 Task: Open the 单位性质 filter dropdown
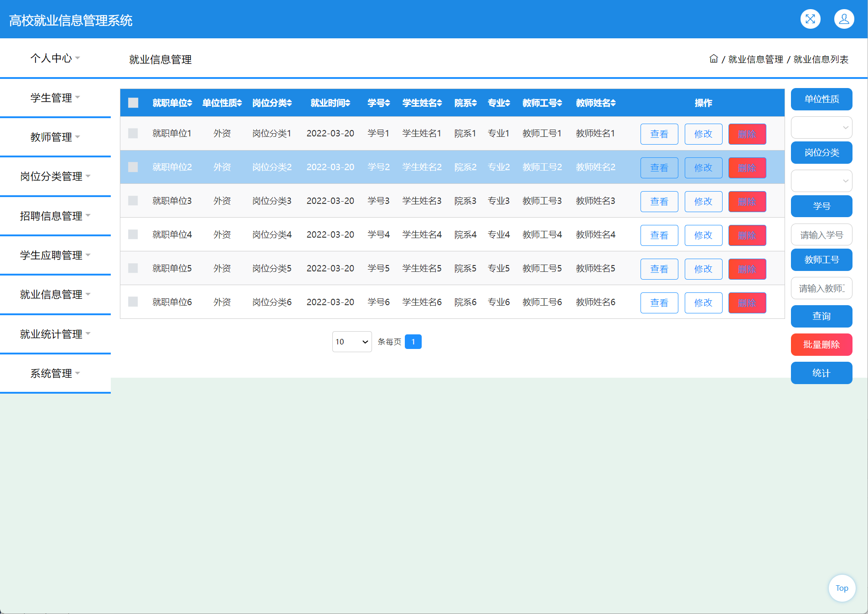pyautogui.click(x=821, y=127)
